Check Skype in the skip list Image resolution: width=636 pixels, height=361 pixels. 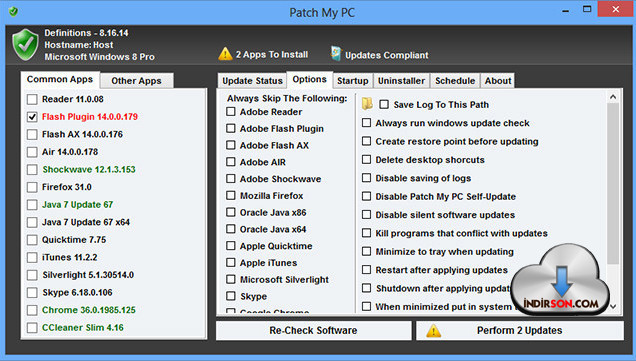(231, 296)
